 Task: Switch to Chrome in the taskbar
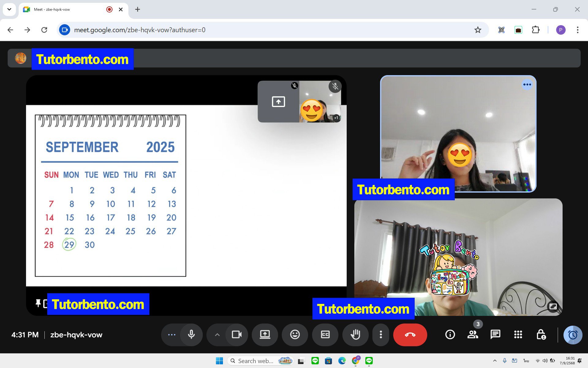click(355, 361)
